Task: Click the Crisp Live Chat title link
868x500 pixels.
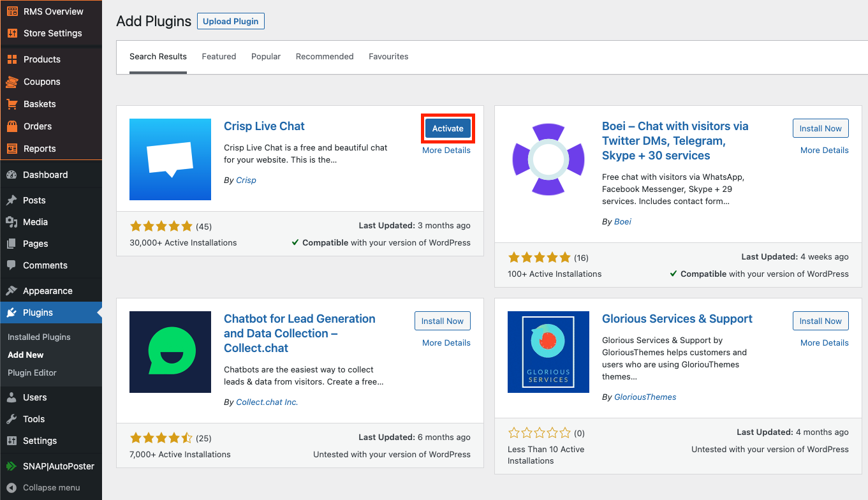Action: 264,126
